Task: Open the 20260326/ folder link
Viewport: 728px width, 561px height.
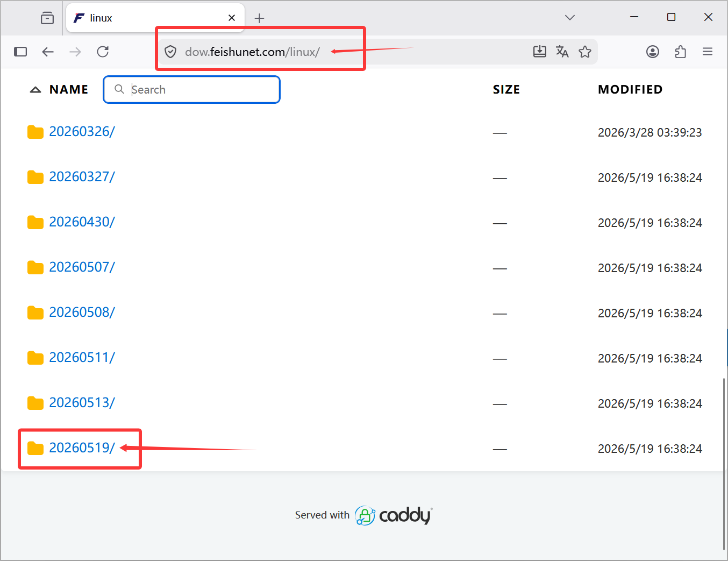Action: 82,132
